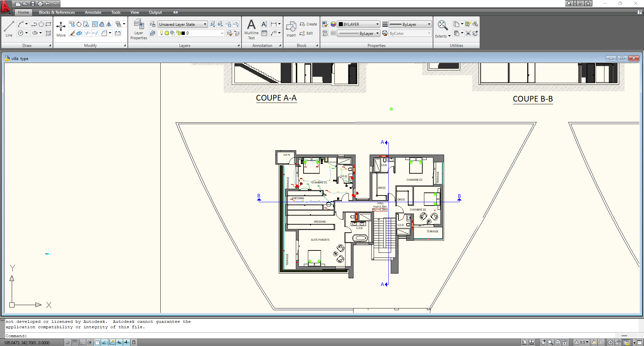The width and height of the screenshot is (644, 346).
Task: Click the Create block button
Action: pos(308,24)
